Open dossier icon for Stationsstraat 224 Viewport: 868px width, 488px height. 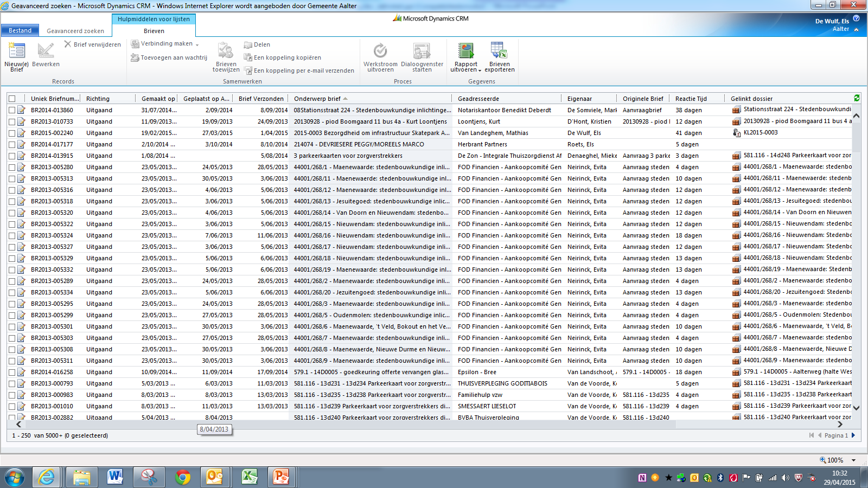click(736, 110)
